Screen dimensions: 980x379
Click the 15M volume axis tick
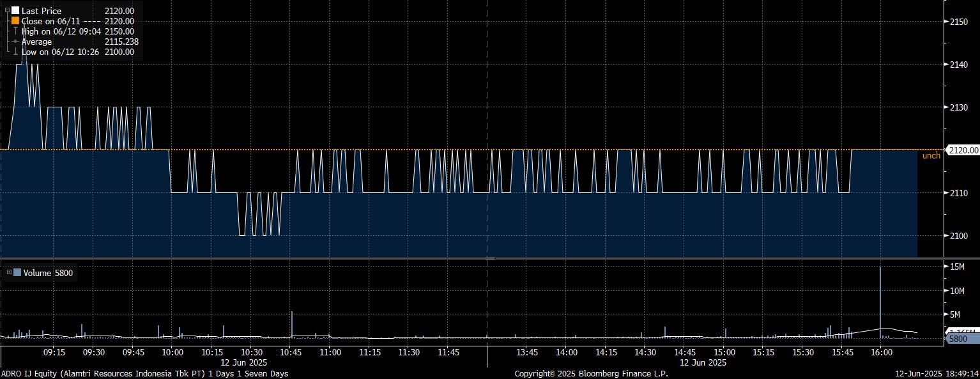point(957,266)
